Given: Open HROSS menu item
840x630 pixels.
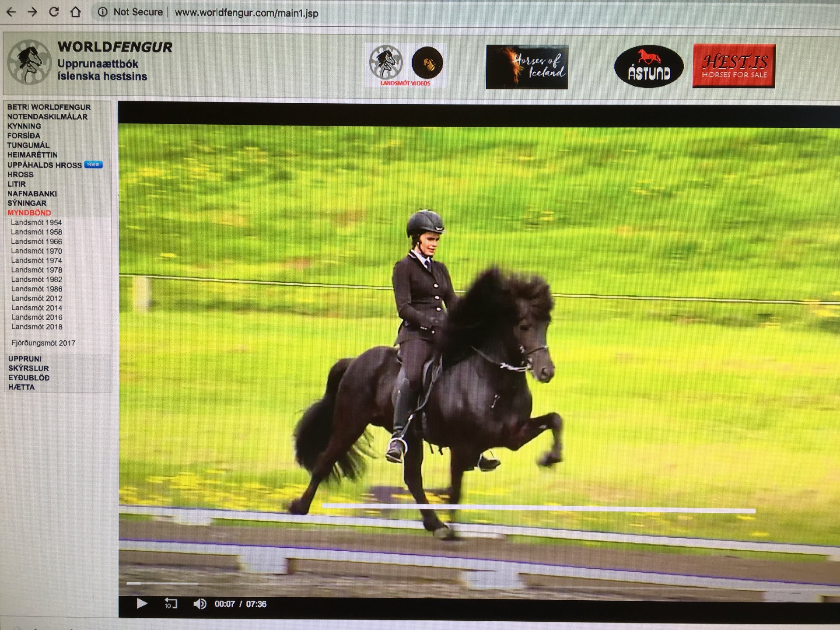Looking at the screenshot, I should (21, 175).
